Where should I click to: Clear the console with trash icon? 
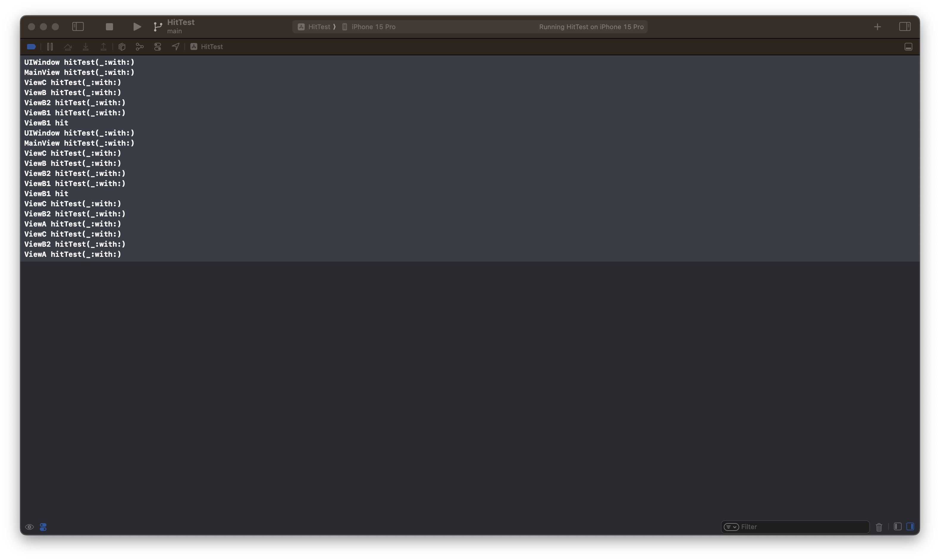tap(879, 527)
